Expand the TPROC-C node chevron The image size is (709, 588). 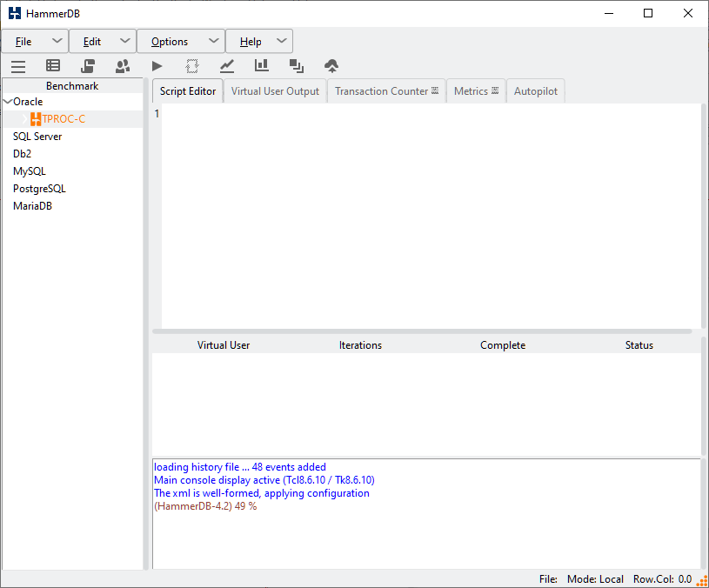(x=24, y=119)
